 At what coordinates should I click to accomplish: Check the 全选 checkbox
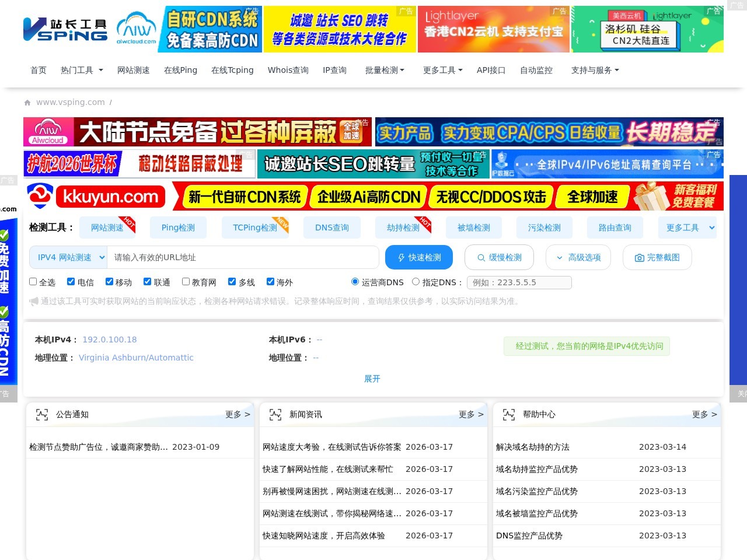point(33,282)
